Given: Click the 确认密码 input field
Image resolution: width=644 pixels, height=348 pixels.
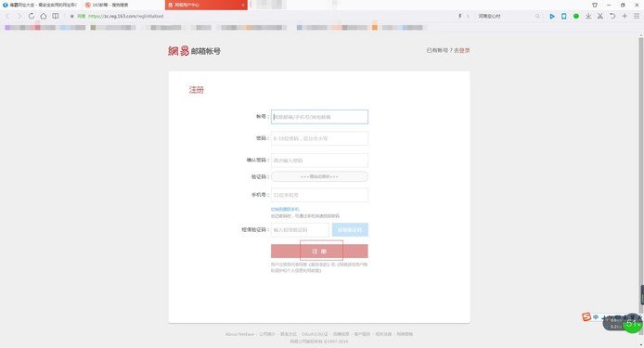Looking at the screenshot, I should click(319, 161).
